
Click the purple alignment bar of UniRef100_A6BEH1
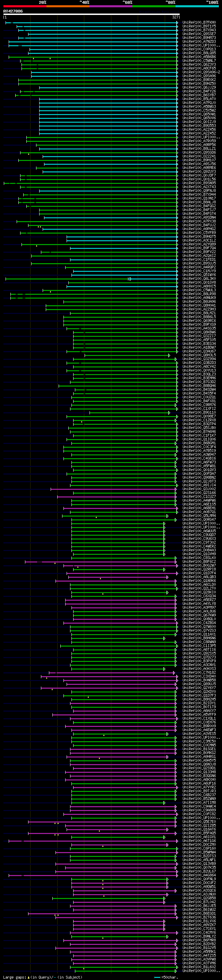coord(121,508)
